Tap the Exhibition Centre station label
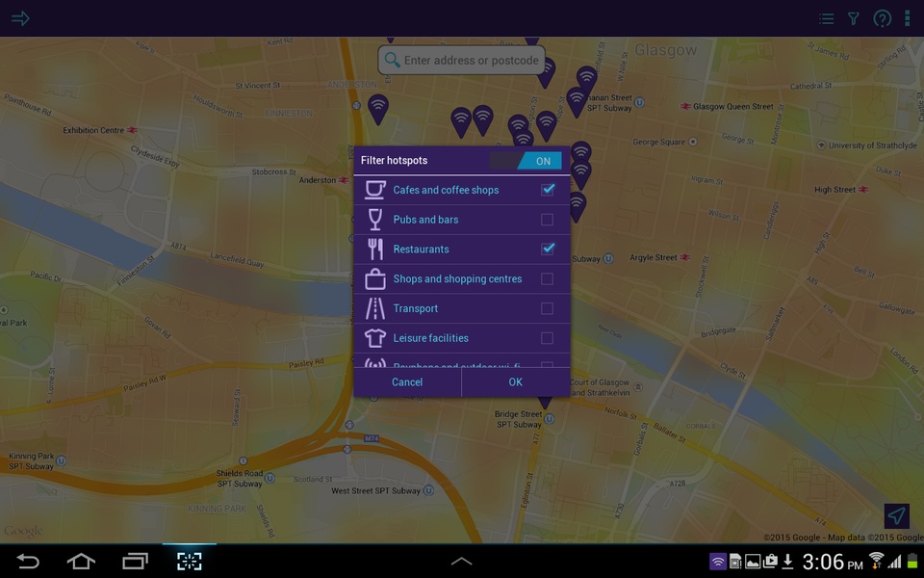This screenshot has width=924, height=578. (x=93, y=130)
